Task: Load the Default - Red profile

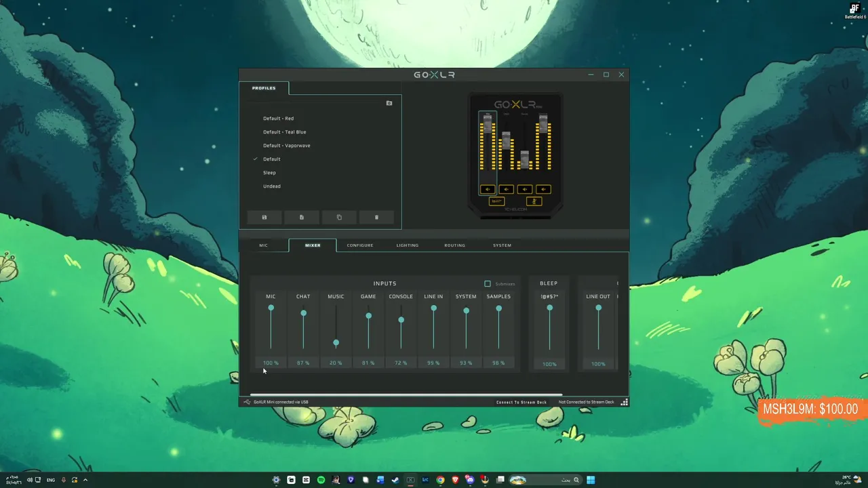Action: point(278,119)
